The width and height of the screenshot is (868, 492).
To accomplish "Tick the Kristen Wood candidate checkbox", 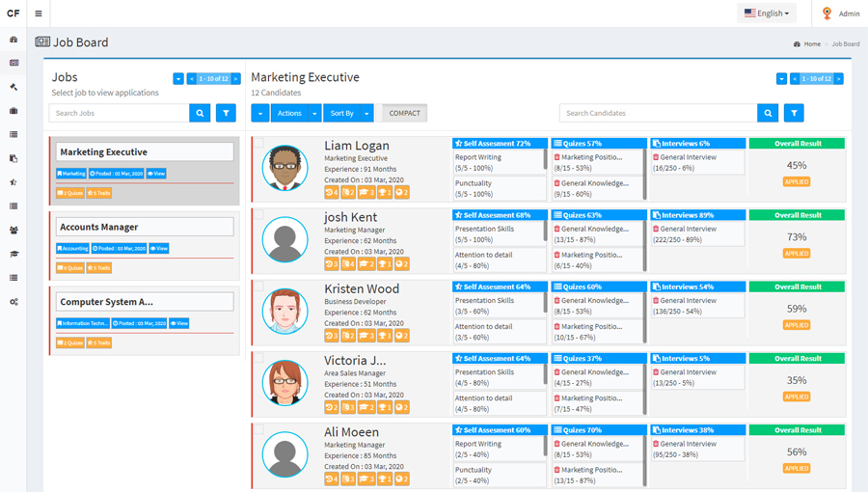I will [258, 287].
